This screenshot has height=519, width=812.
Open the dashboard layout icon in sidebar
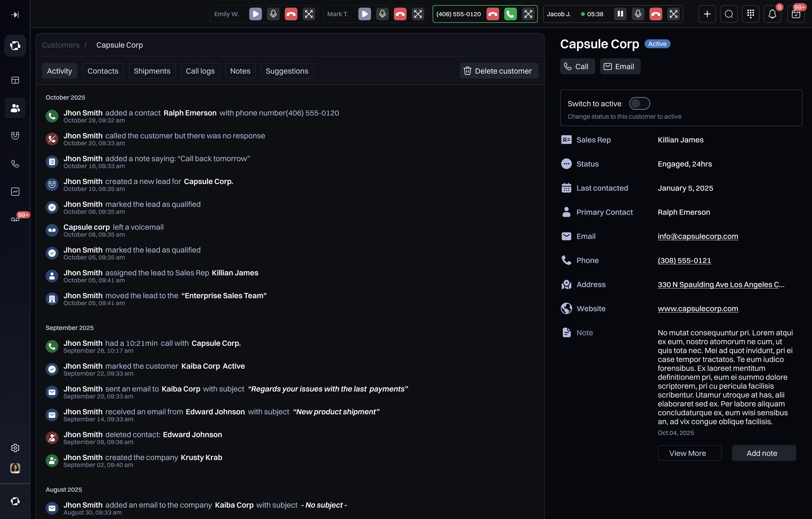click(15, 80)
